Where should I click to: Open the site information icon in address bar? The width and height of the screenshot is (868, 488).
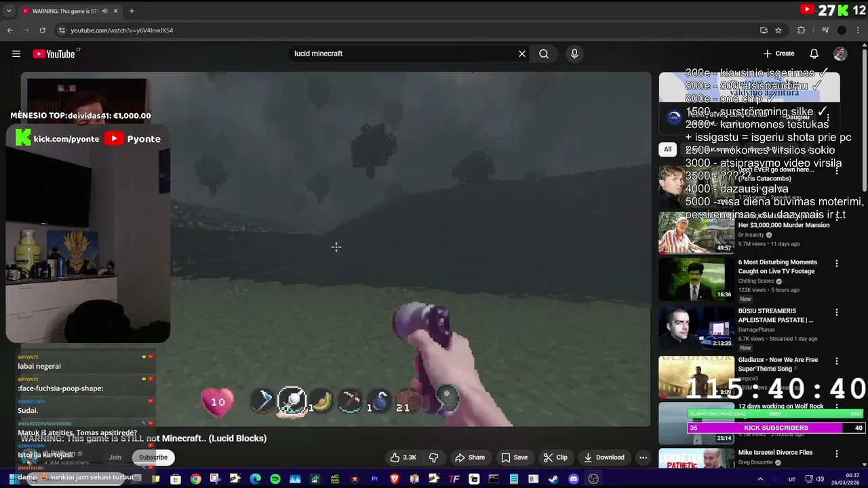[x=62, y=30]
